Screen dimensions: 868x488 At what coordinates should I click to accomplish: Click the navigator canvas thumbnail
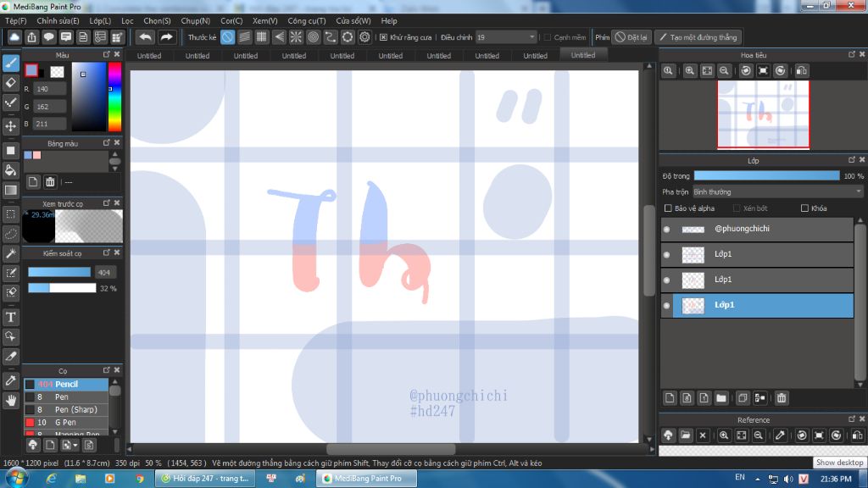click(764, 114)
